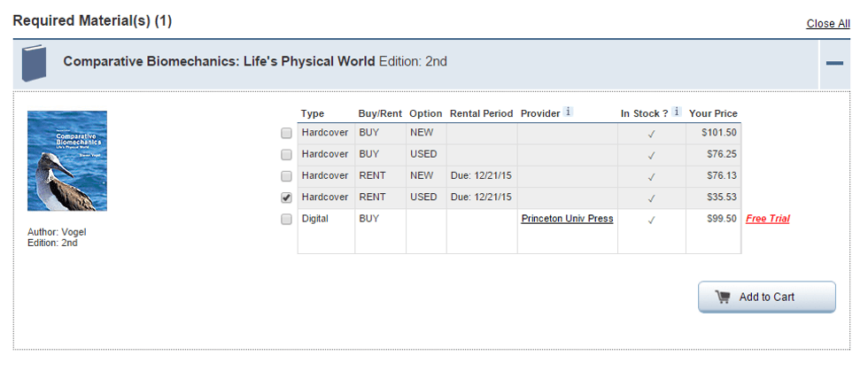Click the blue book icon in the header

point(34,63)
